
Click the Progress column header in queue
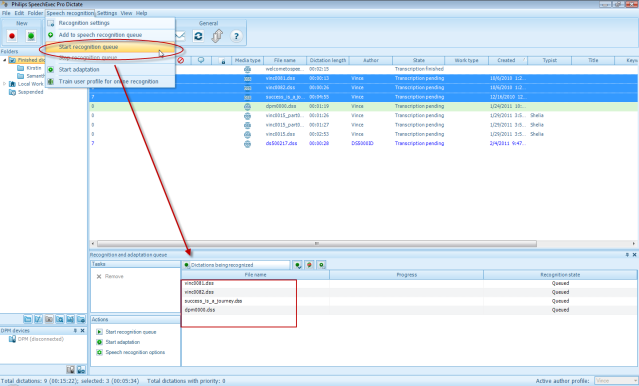click(x=406, y=275)
